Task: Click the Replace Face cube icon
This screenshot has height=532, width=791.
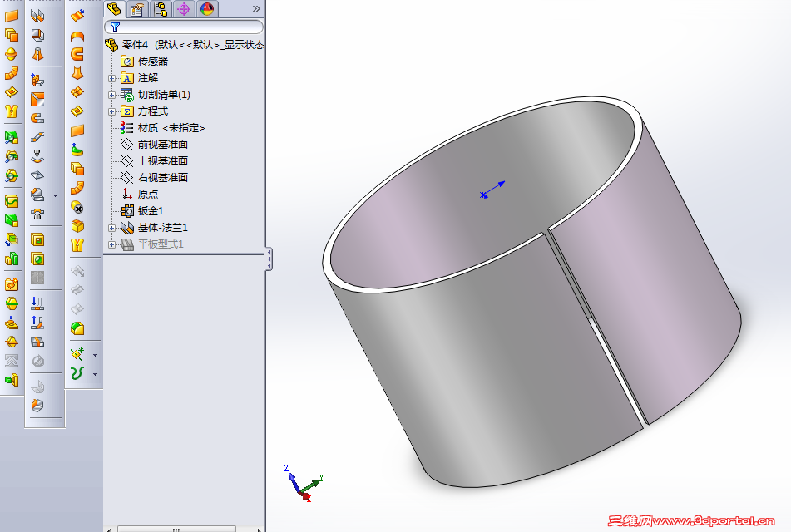Action: [77, 226]
